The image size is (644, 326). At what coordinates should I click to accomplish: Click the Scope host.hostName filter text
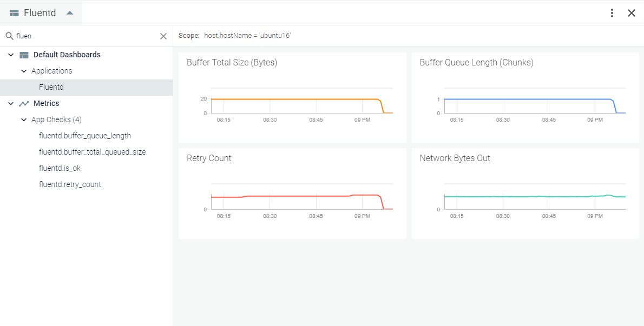(x=247, y=36)
